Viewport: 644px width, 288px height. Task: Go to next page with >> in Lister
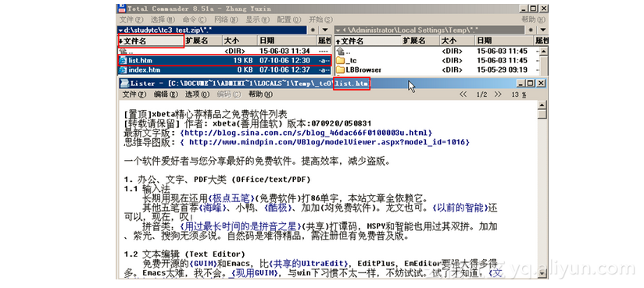498,94
